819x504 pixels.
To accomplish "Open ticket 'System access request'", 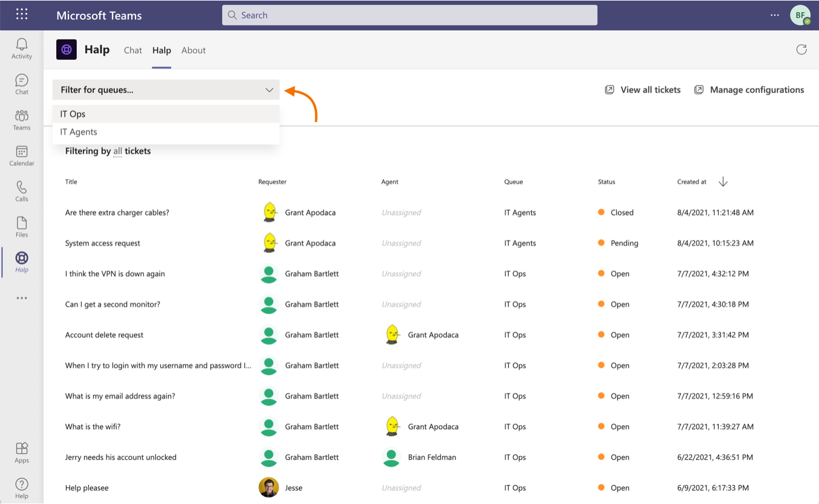I will [103, 243].
